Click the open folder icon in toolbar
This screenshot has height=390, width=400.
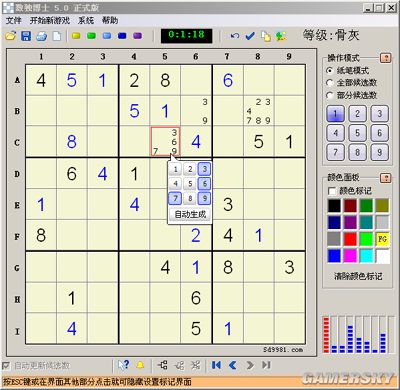pos(11,36)
